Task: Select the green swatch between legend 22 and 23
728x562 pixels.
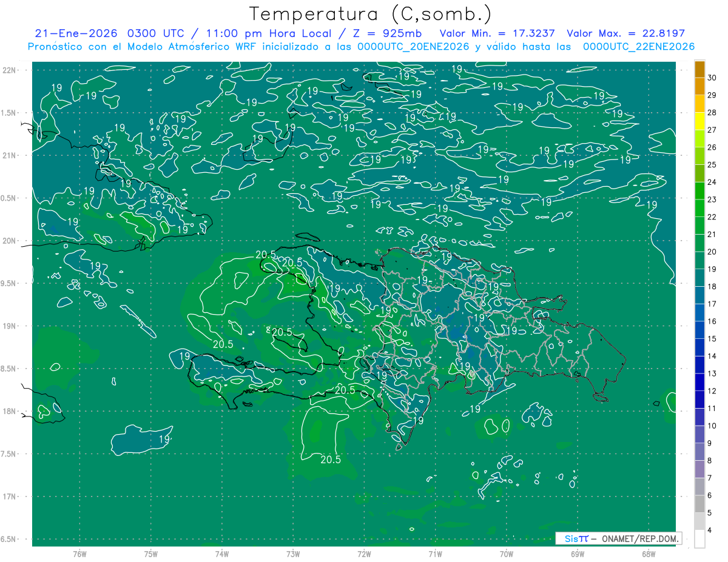Action: (699, 209)
